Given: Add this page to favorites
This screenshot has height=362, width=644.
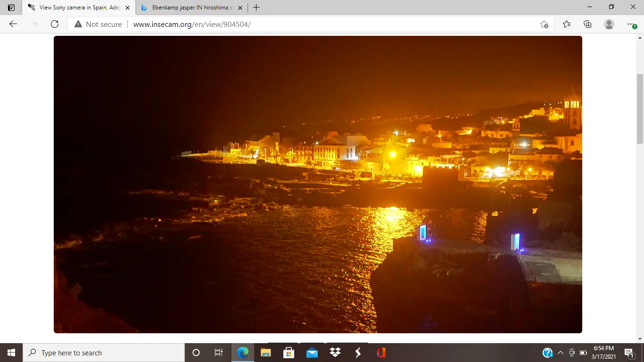Looking at the screenshot, I should [x=544, y=24].
